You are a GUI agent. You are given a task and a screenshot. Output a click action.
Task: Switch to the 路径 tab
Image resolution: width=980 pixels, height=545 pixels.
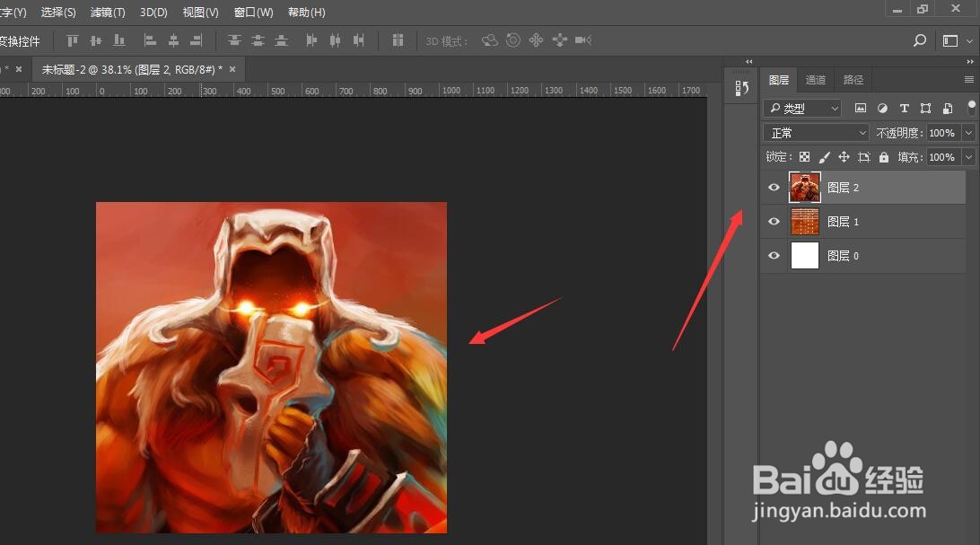tap(853, 80)
